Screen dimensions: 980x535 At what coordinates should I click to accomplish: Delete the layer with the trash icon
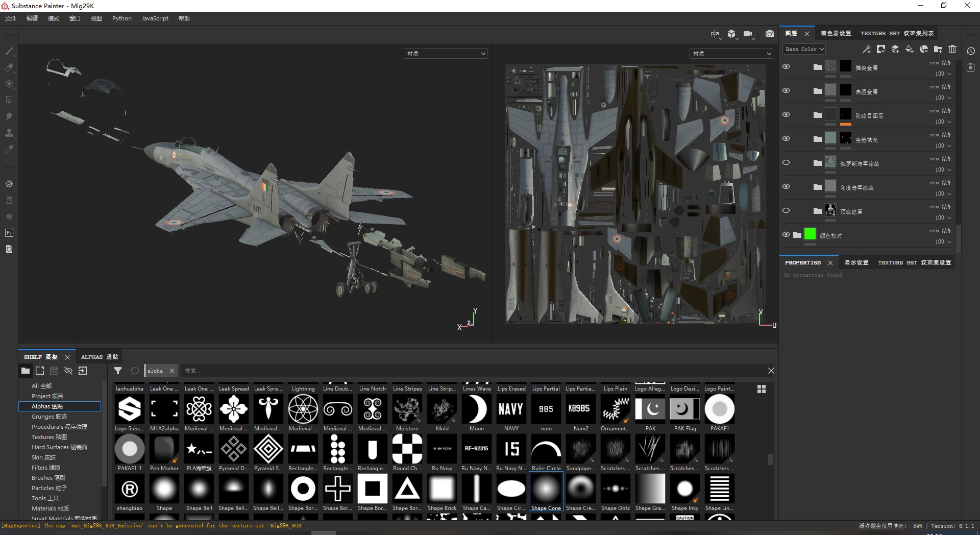[952, 49]
